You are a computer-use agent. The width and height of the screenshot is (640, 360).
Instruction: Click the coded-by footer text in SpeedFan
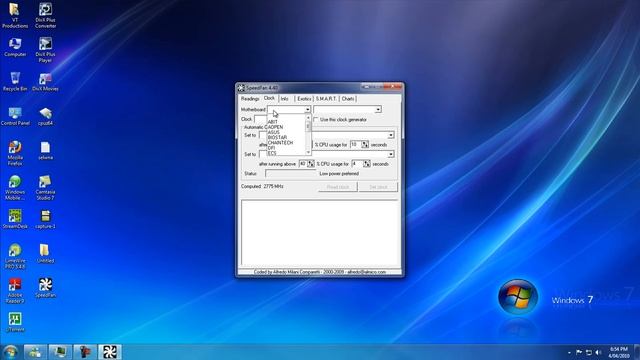click(x=320, y=272)
